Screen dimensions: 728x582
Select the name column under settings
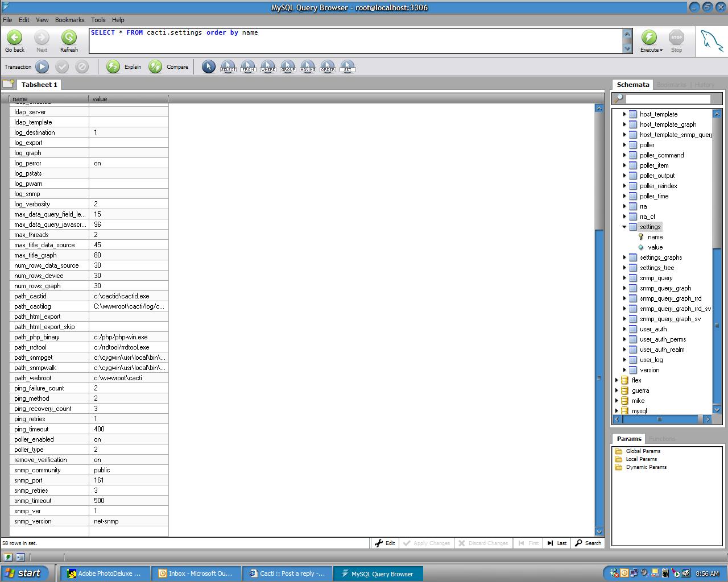(x=655, y=237)
